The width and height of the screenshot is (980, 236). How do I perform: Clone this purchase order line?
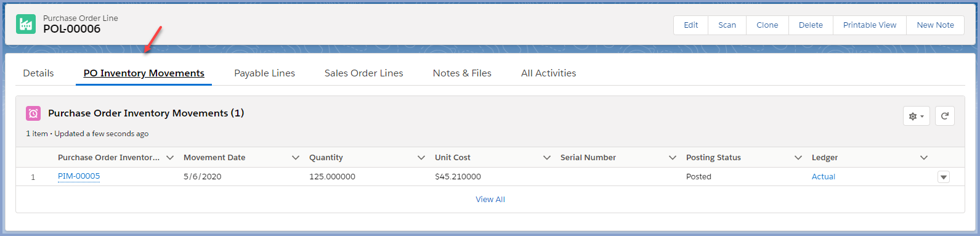point(767,25)
